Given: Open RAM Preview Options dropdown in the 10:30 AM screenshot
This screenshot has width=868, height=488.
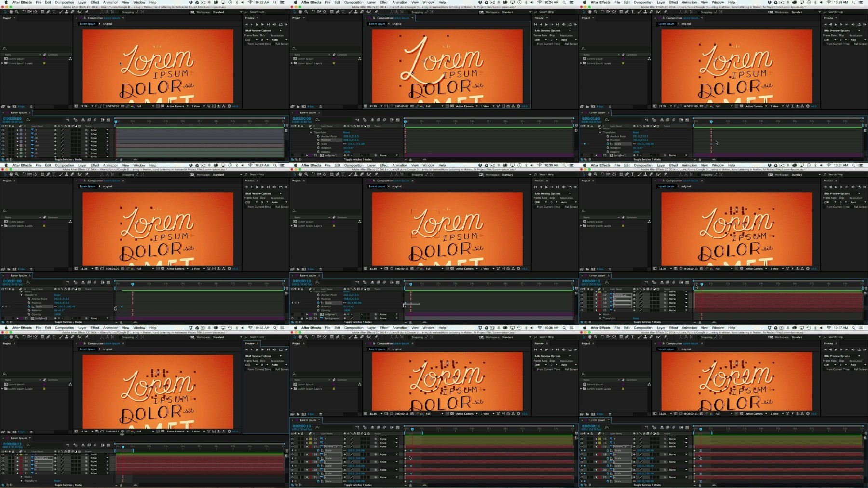Looking at the screenshot, I should pyautogui.click(x=553, y=194).
